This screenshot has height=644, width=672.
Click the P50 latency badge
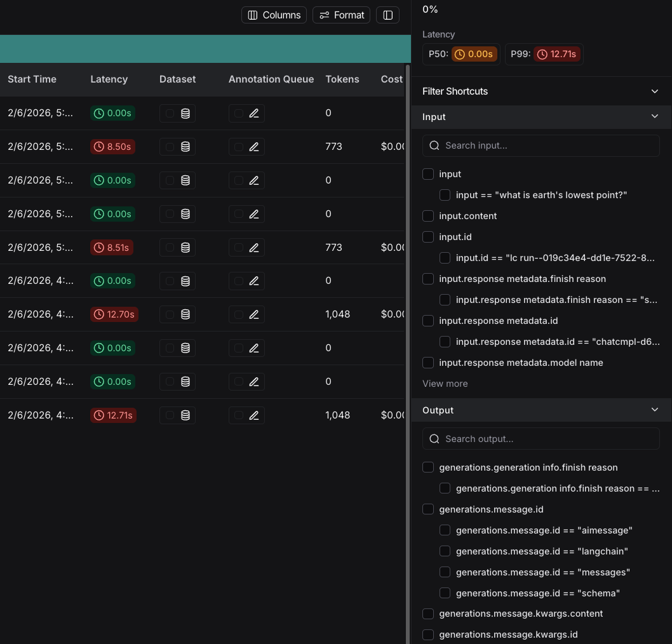(461, 54)
